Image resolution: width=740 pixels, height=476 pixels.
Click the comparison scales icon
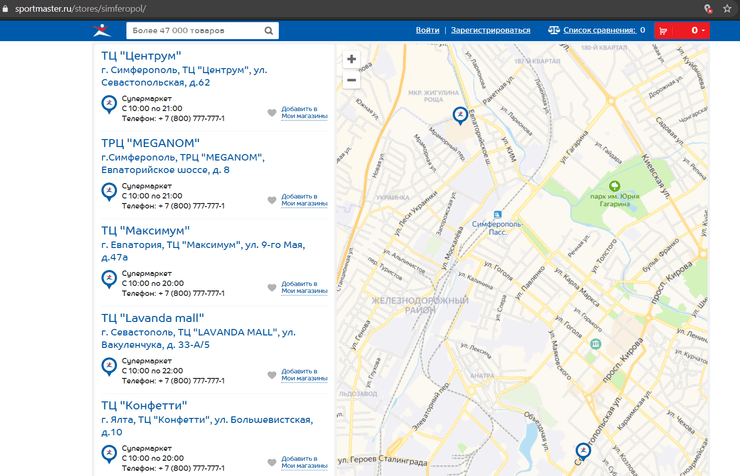point(554,31)
